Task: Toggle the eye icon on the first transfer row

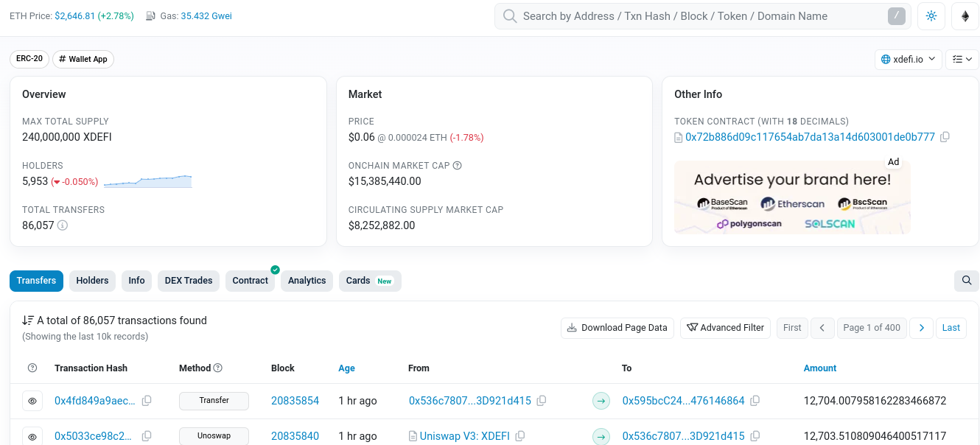Action: 32,400
